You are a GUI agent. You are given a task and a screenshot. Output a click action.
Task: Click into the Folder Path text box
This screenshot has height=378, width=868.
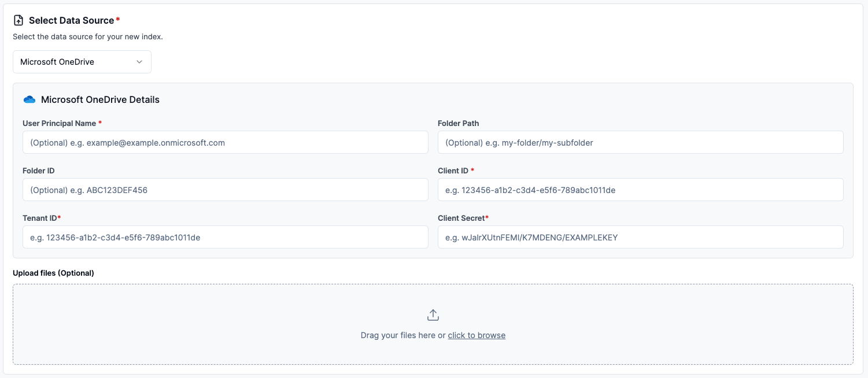tap(640, 142)
